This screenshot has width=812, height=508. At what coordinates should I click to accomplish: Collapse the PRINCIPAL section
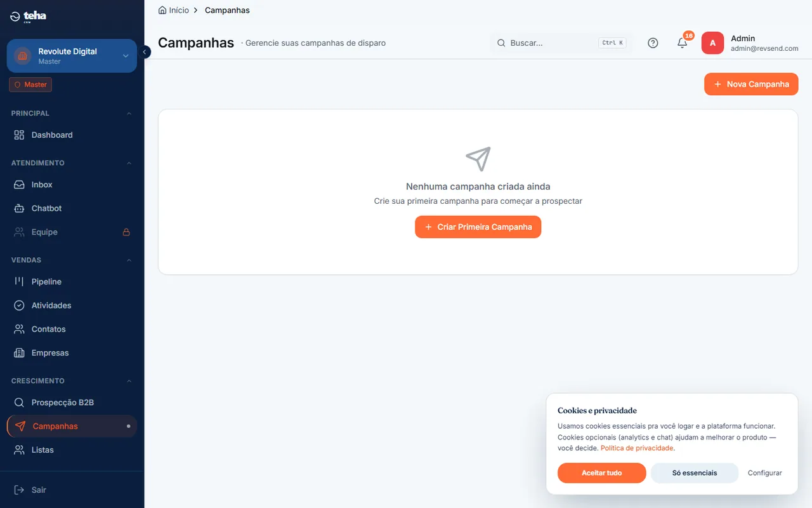point(129,114)
